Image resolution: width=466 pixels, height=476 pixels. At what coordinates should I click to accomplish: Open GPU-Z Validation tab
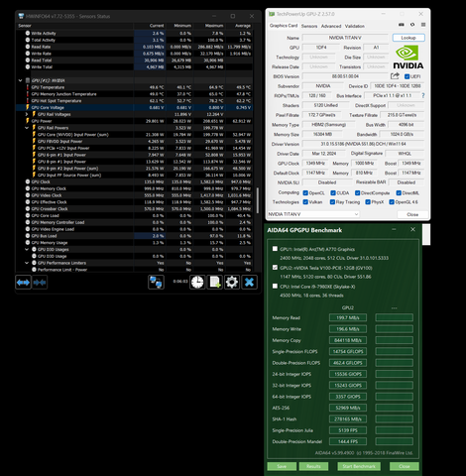pyautogui.click(x=355, y=26)
